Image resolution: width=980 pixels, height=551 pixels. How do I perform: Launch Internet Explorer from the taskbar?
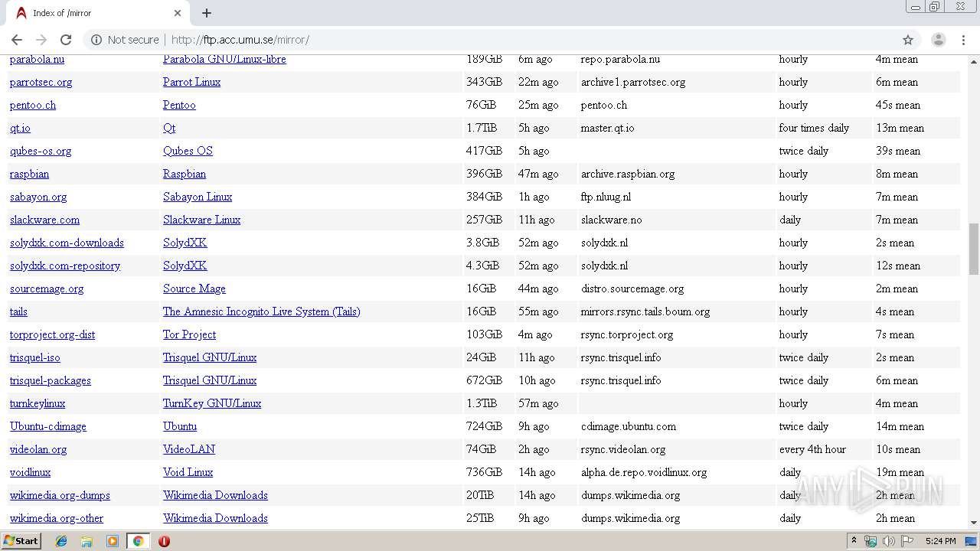click(61, 541)
